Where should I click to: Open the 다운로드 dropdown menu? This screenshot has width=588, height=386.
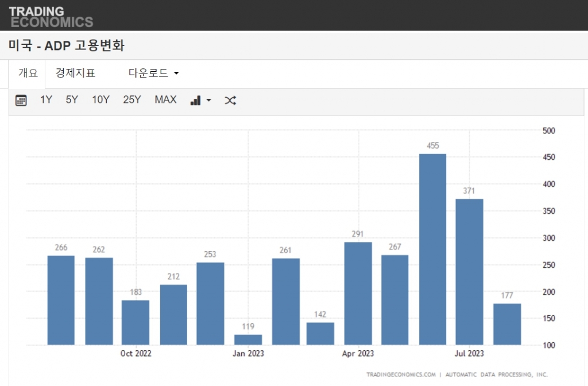154,74
